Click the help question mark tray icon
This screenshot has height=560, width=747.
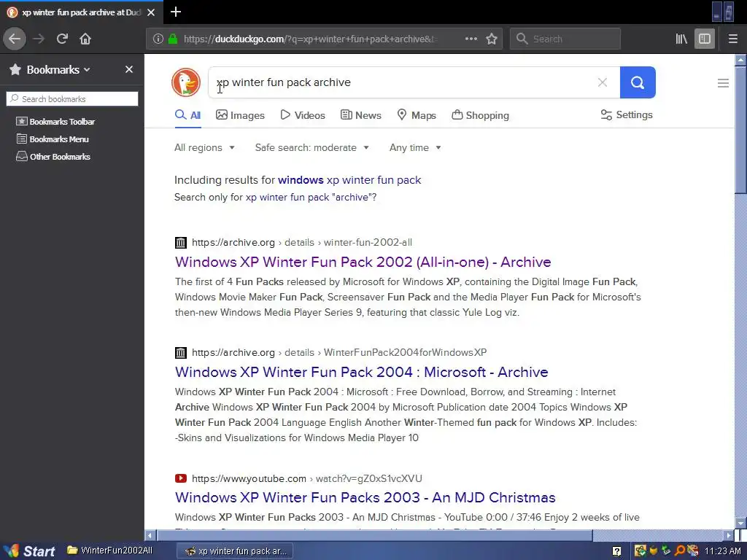point(616,551)
